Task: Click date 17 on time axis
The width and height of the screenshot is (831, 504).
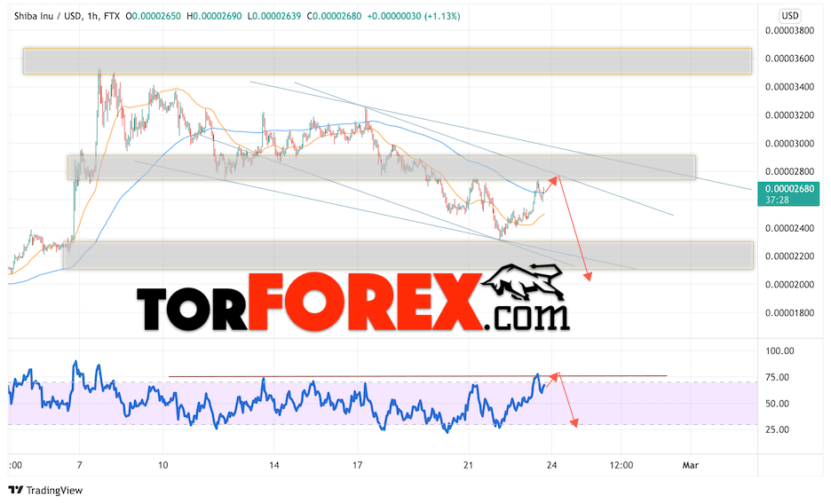Action: [358, 465]
